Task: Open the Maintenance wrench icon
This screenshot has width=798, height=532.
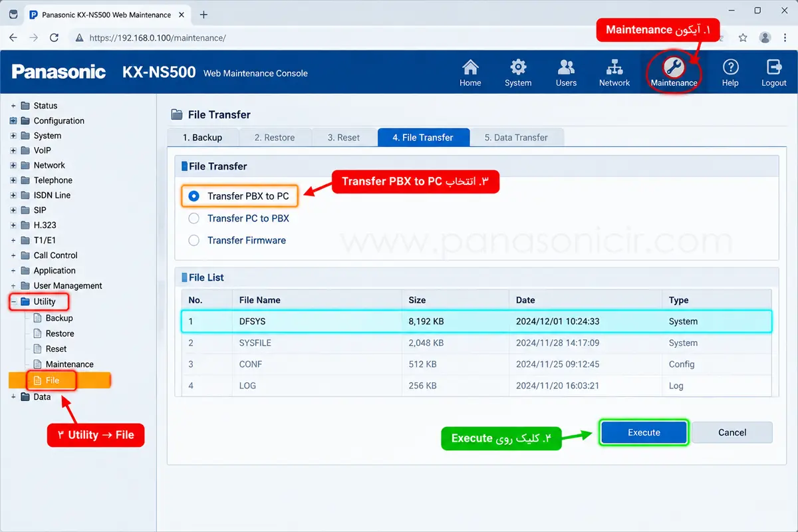Action: point(674,67)
